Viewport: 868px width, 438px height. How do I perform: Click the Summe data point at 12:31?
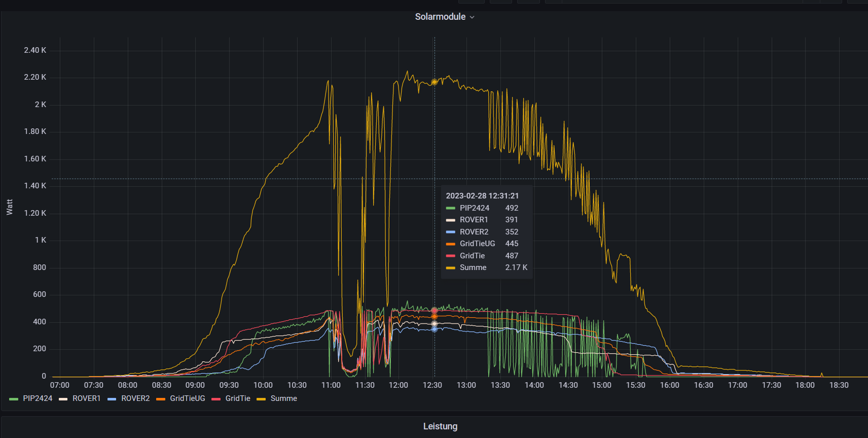[435, 82]
